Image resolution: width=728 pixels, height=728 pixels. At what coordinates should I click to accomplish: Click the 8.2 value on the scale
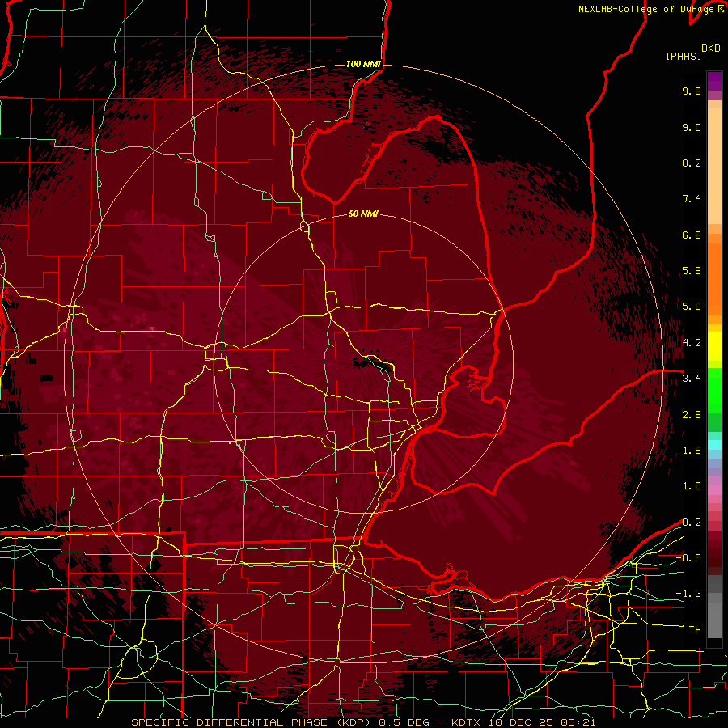pos(692,163)
